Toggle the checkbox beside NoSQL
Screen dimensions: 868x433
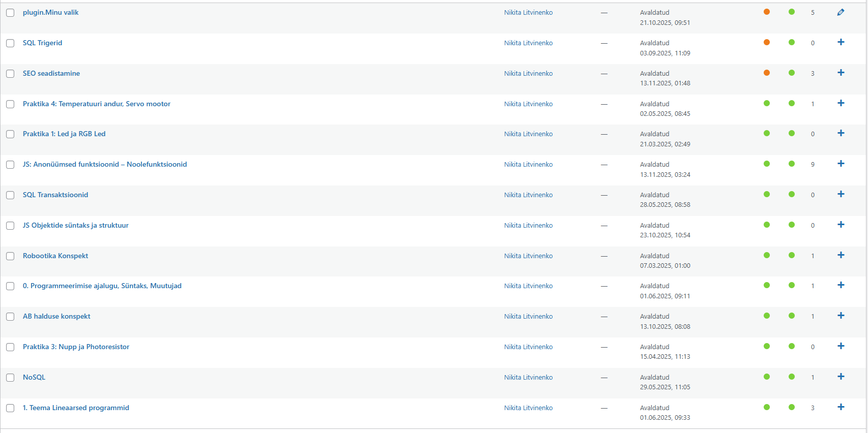tap(10, 378)
